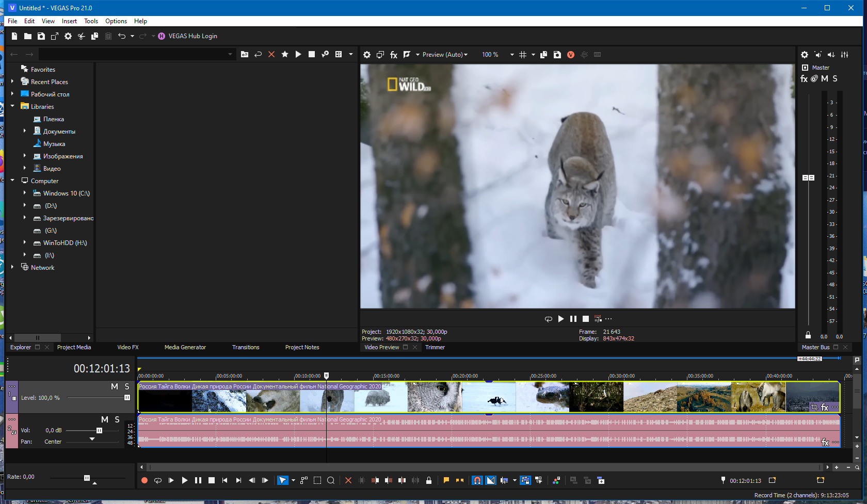The image size is (867, 504).
Task: Add to Favorites star icon in Explorer
Action: tap(285, 54)
